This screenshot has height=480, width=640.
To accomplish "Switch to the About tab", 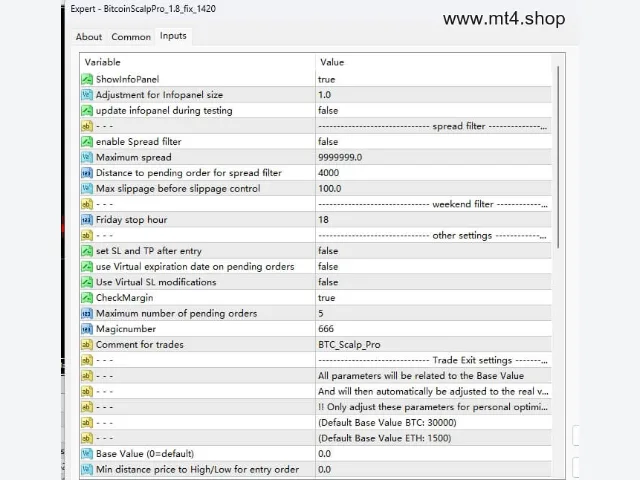I will (x=89, y=37).
